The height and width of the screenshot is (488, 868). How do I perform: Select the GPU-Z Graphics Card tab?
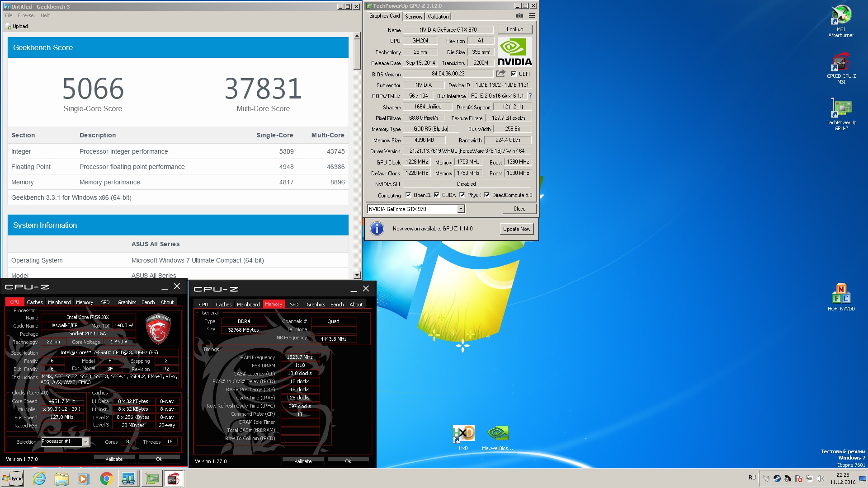[x=384, y=16]
